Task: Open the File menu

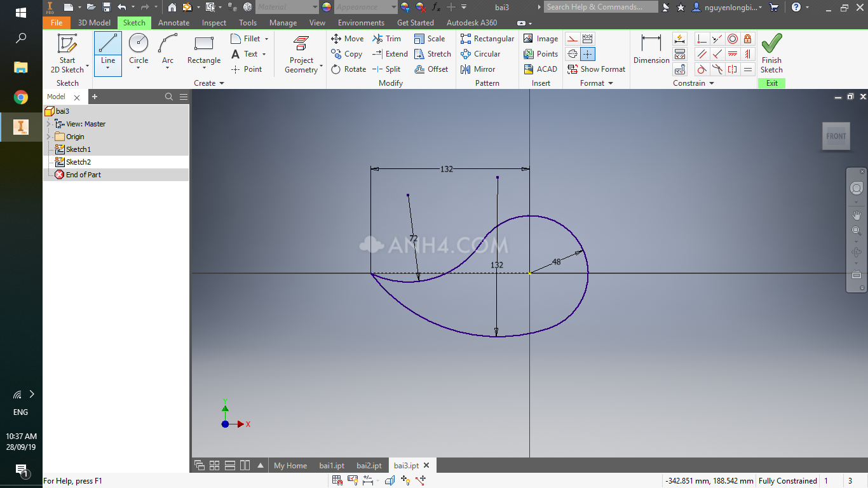Action: click(x=57, y=22)
